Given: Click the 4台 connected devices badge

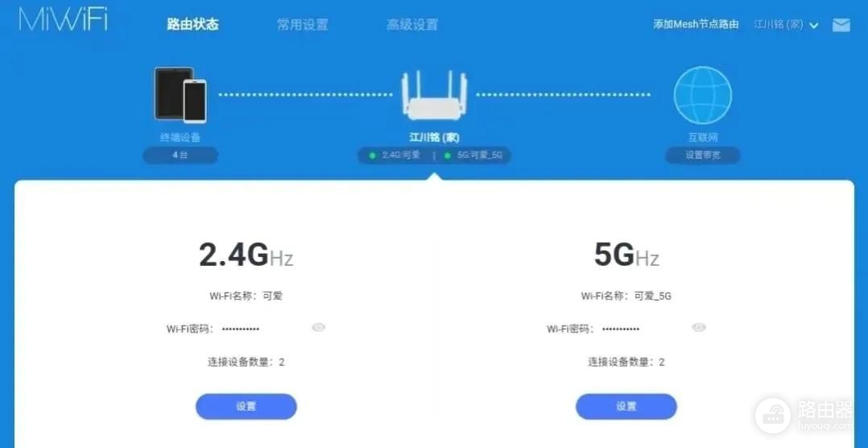Looking at the screenshot, I should pyautogui.click(x=180, y=156).
